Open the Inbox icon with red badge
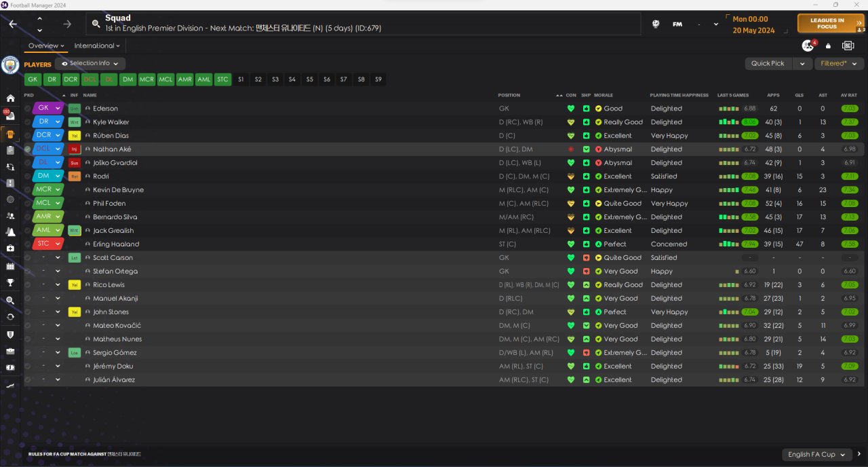 pyautogui.click(x=10, y=115)
